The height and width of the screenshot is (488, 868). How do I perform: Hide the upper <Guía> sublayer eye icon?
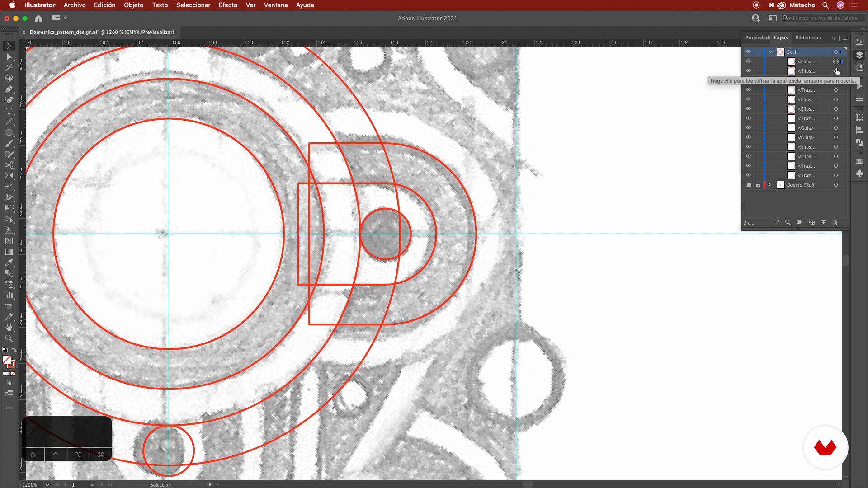coord(748,127)
